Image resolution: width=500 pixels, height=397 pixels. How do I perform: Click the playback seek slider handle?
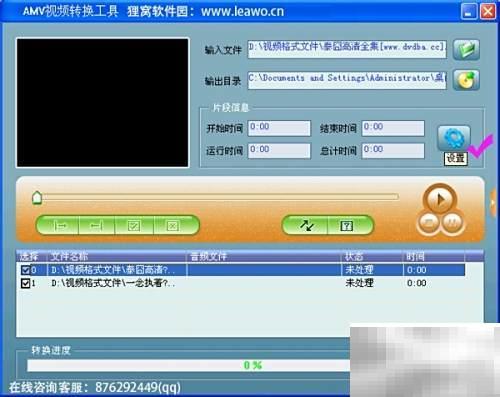[37, 197]
